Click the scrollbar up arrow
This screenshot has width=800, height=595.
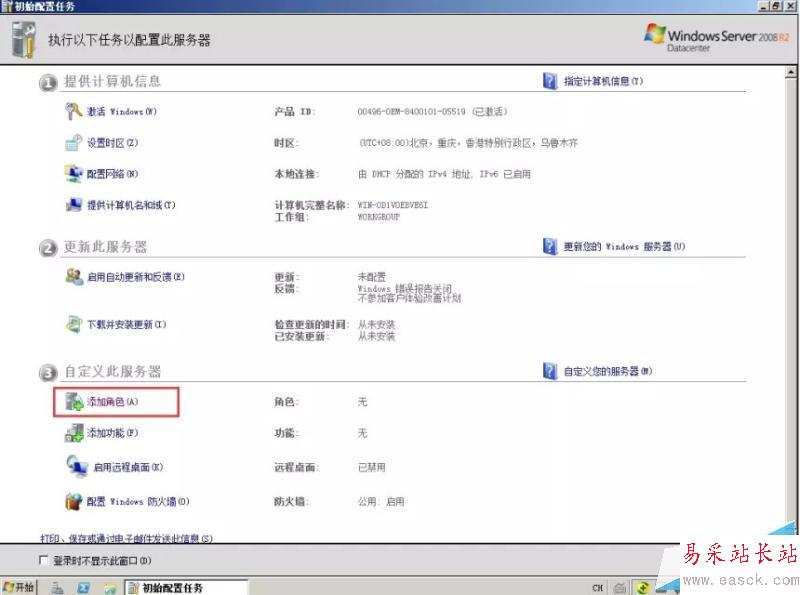tap(790, 72)
